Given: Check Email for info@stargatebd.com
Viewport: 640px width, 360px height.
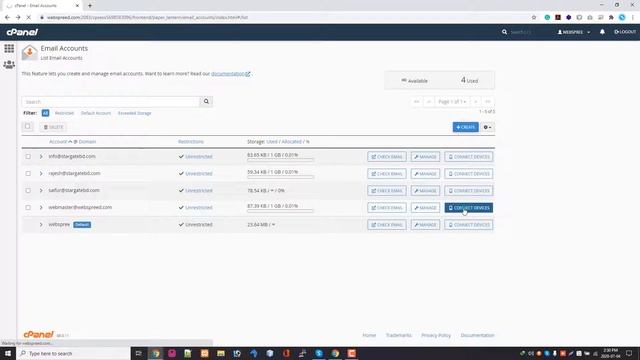Looking at the screenshot, I should (x=387, y=157).
